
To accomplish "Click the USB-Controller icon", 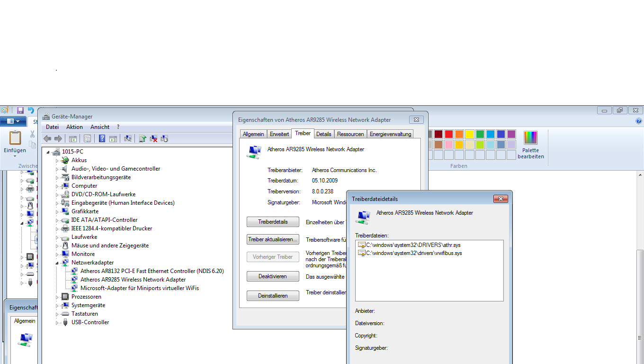I will [x=65, y=322].
